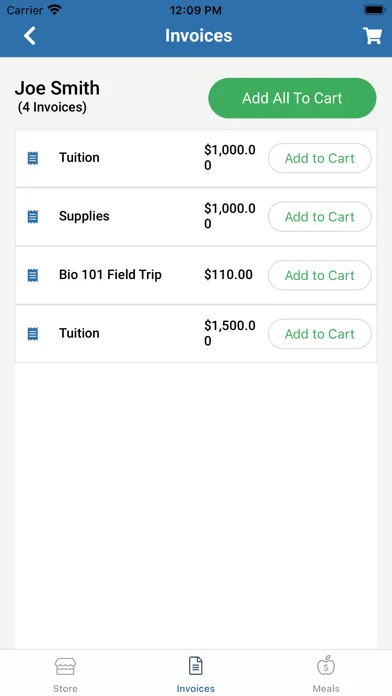Image resolution: width=392 pixels, height=696 pixels.
Task: Tap the back arrow in header
Action: [x=30, y=36]
